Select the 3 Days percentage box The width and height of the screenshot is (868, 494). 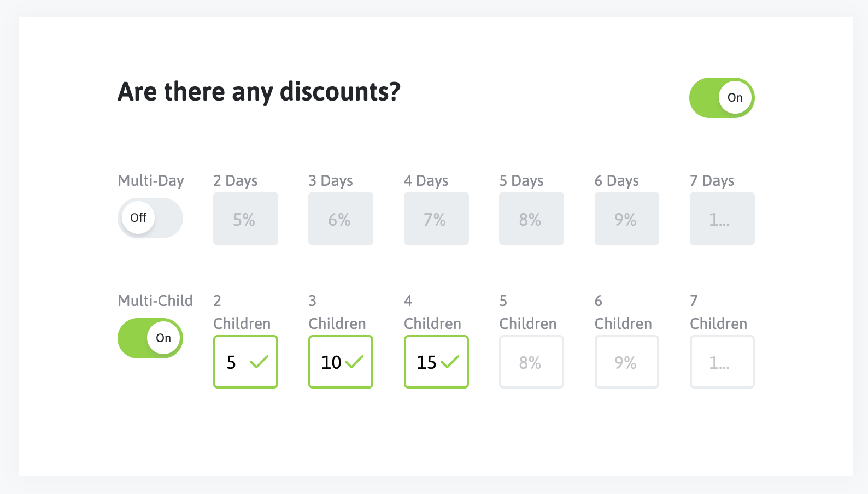point(341,219)
